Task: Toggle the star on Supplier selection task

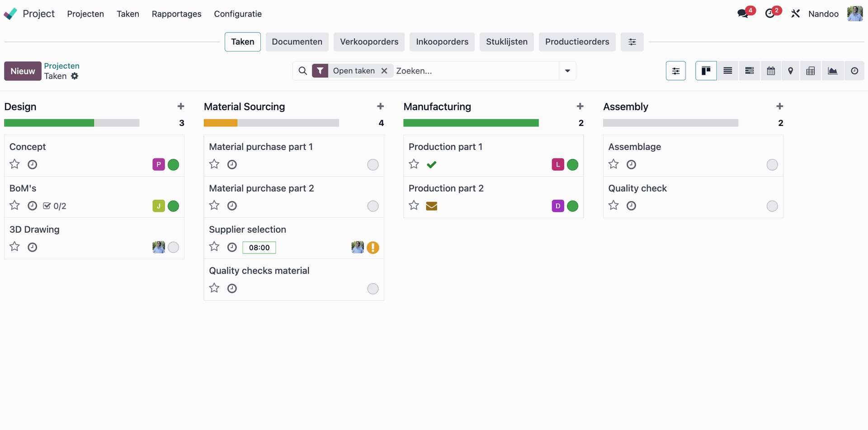Action: 214,247
